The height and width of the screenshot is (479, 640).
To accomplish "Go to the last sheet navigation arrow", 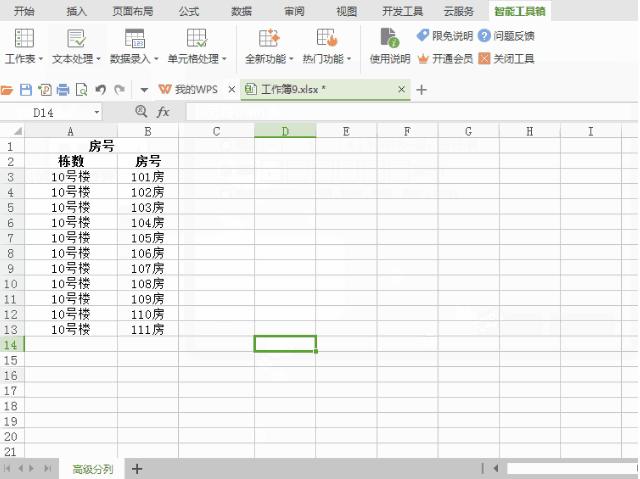I will pyautogui.click(x=47, y=468).
